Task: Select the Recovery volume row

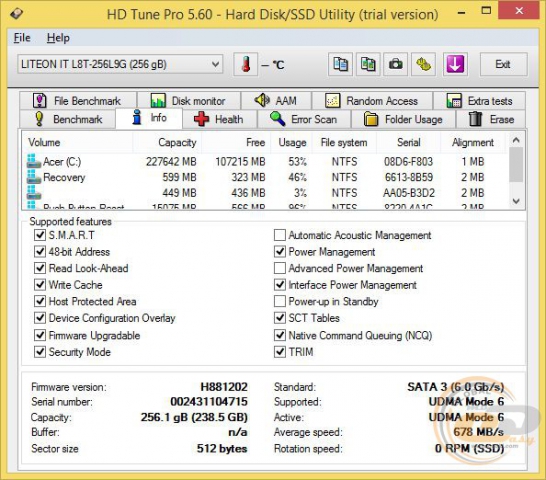Action: click(264, 177)
